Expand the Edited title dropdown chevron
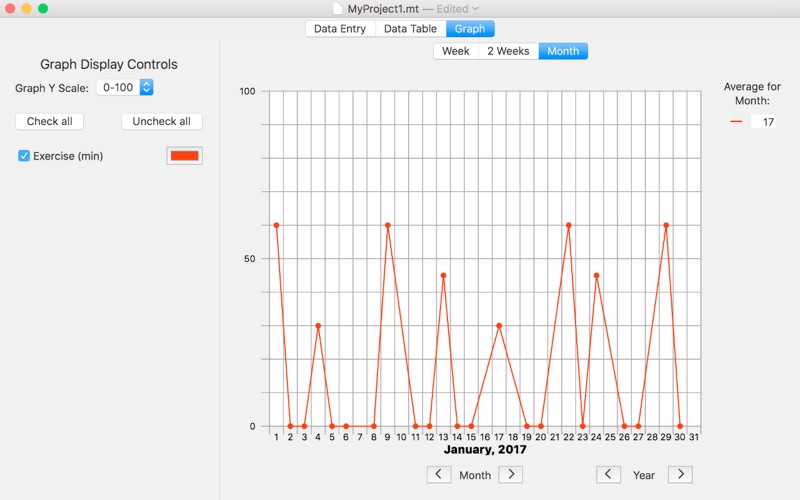Screen dimensions: 800x500 pos(475,9)
